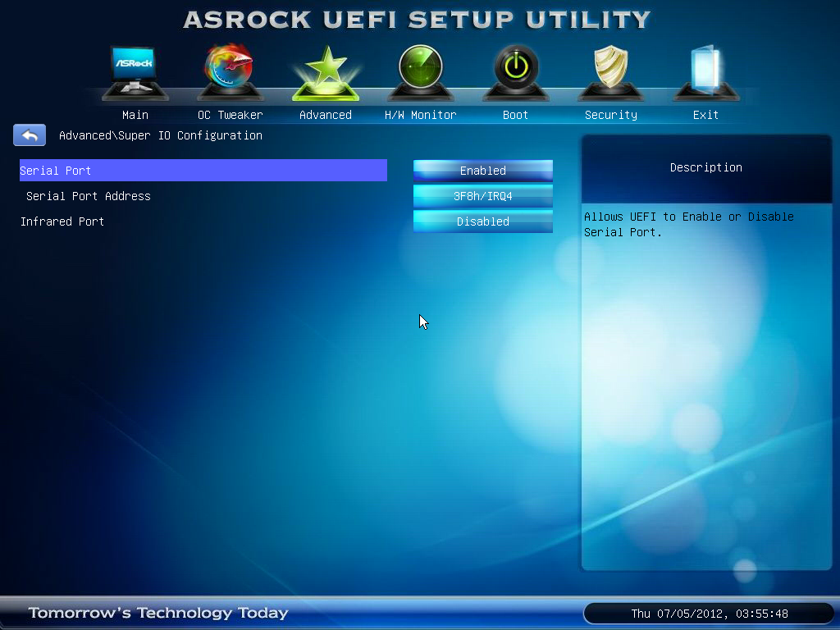The image size is (840, 630).
Task: Switch to the Exit tab label
Action: click(705, 115)
